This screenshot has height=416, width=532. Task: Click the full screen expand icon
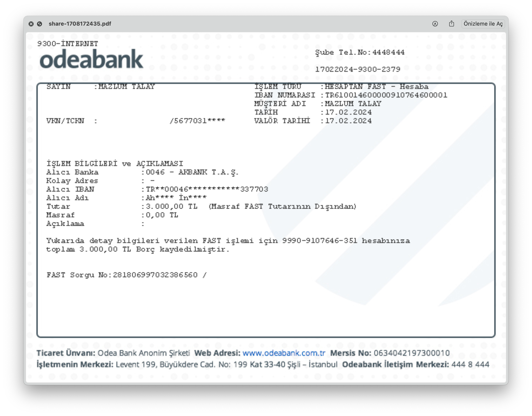coord(39,24)
